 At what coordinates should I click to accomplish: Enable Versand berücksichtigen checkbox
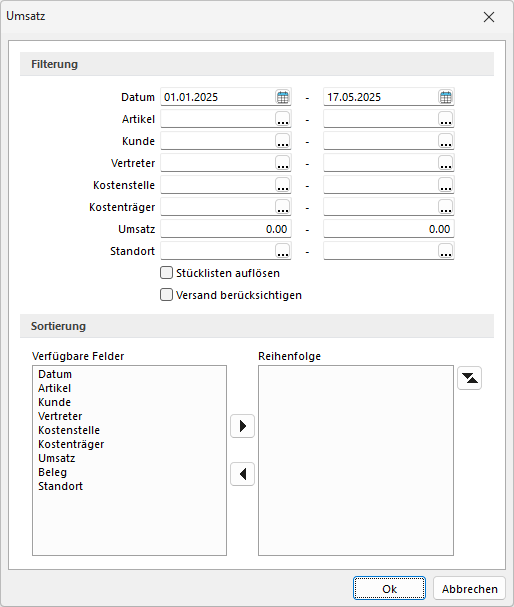point(166,295)
